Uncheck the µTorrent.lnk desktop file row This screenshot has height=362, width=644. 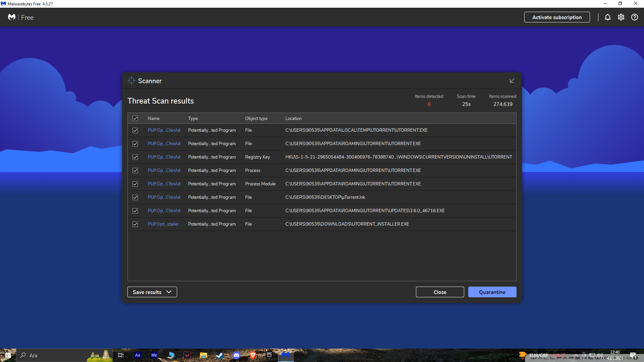coord(135,197)
